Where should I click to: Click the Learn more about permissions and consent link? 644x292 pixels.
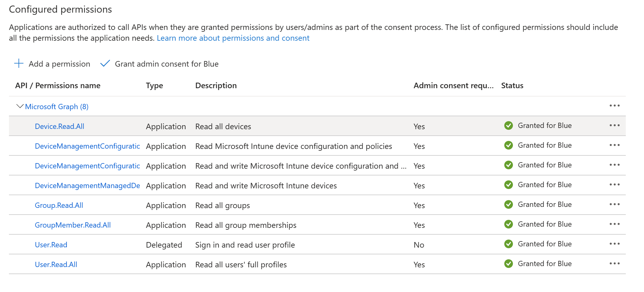(233, 38)
